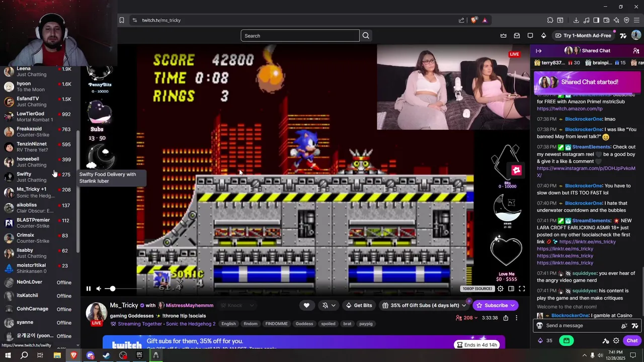Open the browser extensions puzzle icon
Screen dimensions: 644x362
(550, 20)
